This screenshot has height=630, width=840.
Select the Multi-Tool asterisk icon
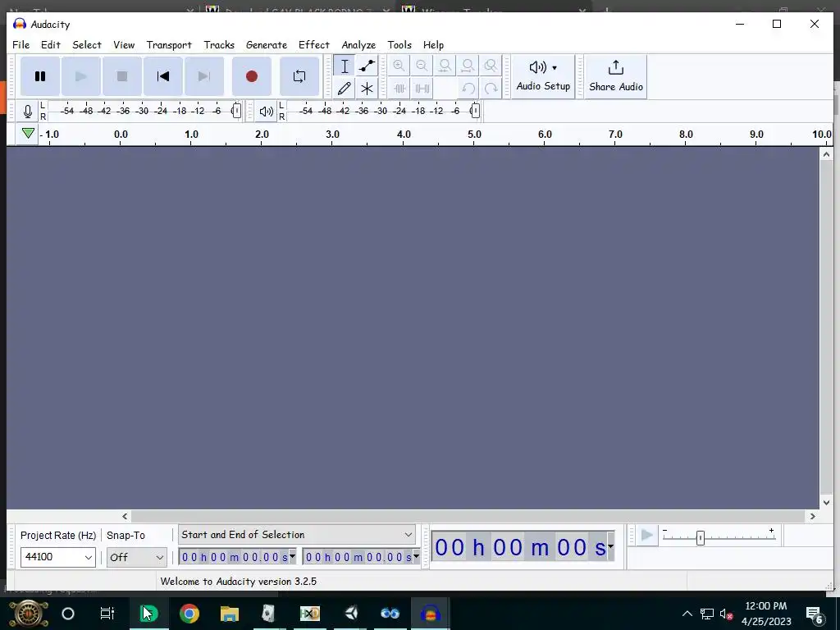pyautogui.click(x=367, y=89)
